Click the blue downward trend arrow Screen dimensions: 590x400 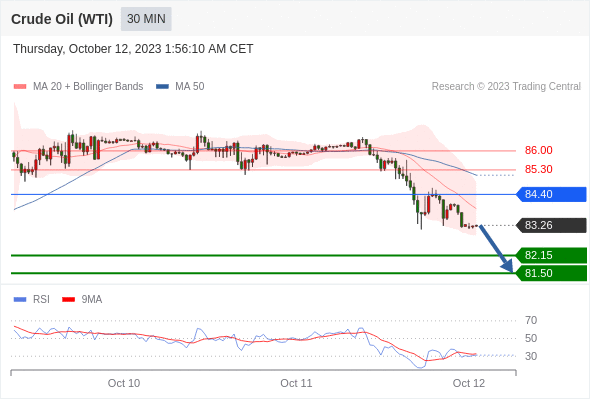(497, 249)
